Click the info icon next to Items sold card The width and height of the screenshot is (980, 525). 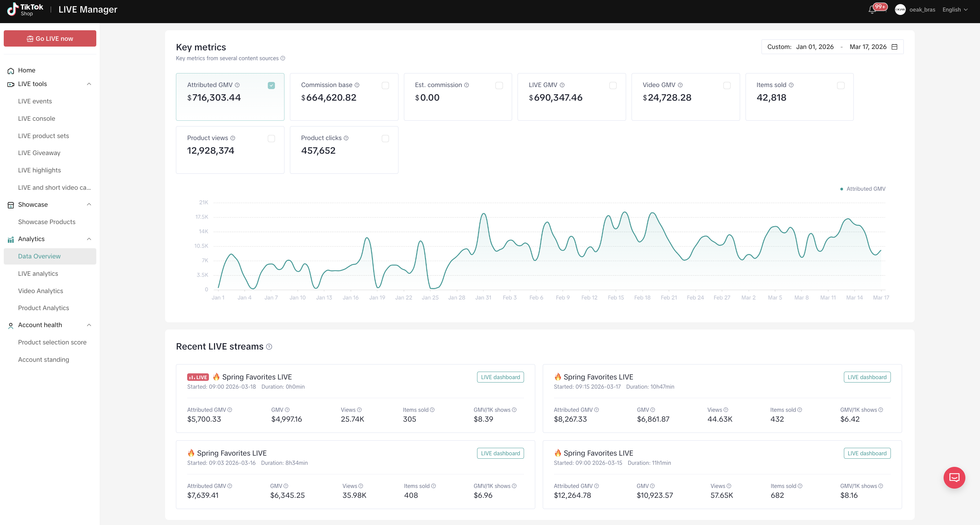[x=791, y=85]
